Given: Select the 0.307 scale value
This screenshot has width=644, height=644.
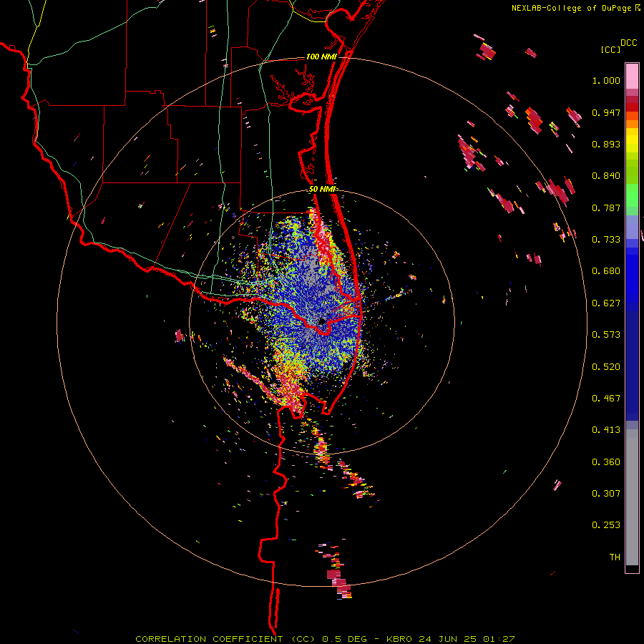Looking at the screenshot, I should click(606, 494).
